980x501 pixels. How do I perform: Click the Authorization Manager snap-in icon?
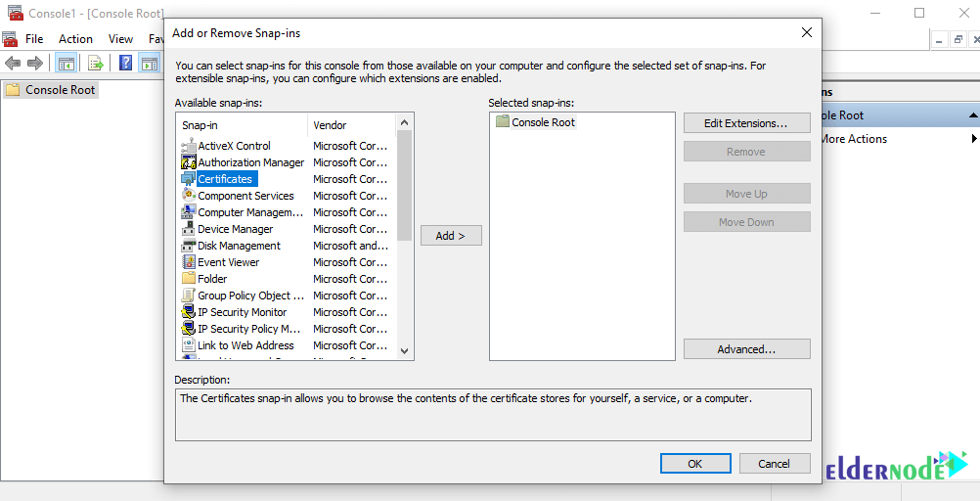pyautogui.click(x=189, y=162)
